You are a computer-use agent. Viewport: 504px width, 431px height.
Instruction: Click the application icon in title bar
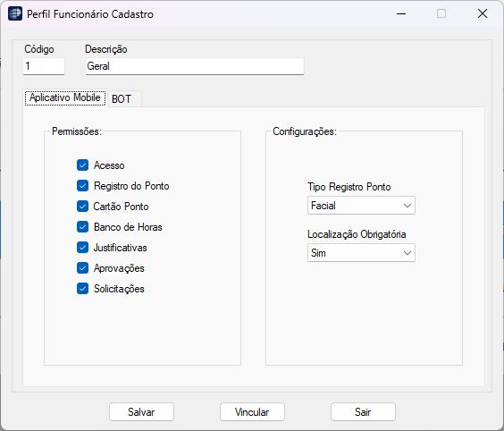coord(15,13)
